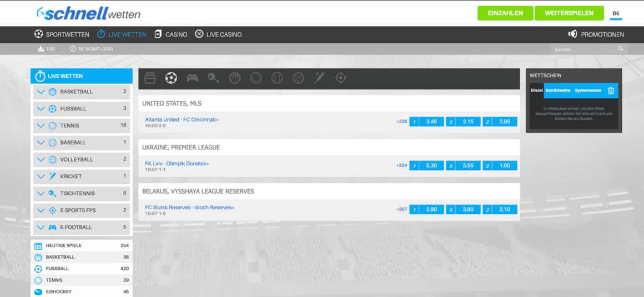Bet on FC Cincinnati win at 2.95

click(x=500, y=122)
